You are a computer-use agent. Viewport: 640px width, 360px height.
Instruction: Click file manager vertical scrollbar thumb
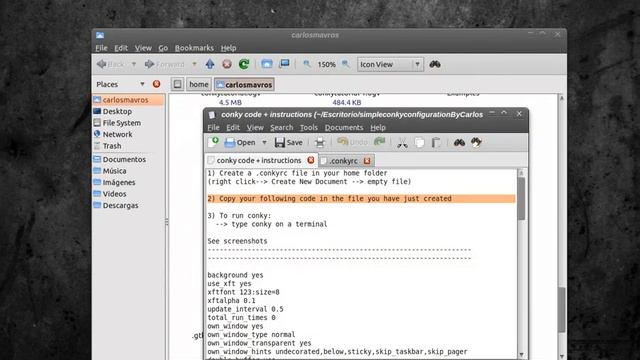coord(562,309)
